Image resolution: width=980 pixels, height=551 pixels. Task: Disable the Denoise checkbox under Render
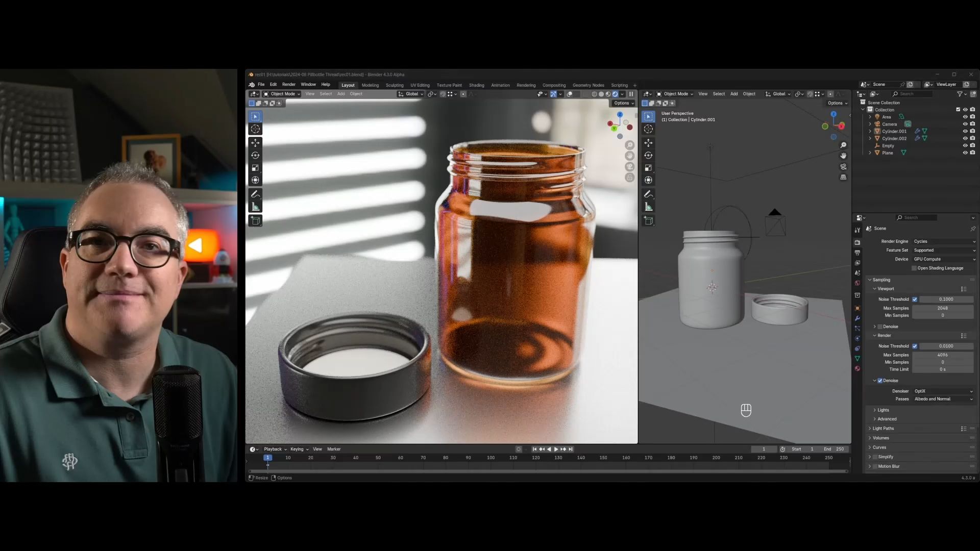pos(880,380)
